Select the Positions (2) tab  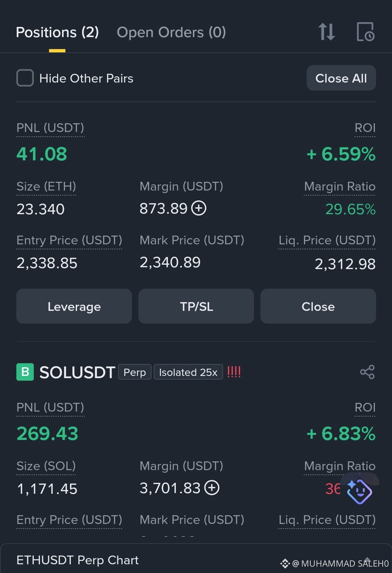[x=57, y=32]
